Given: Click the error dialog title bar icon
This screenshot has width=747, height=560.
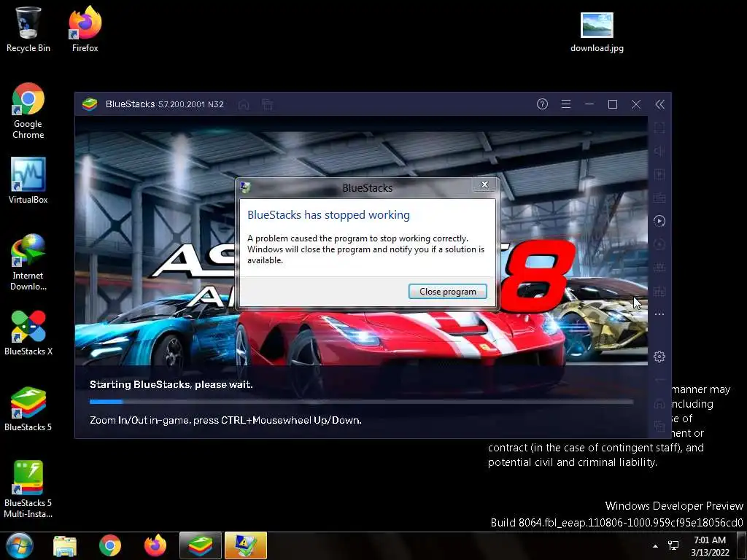Looking at the screenshot, I should tap(245, 187).
